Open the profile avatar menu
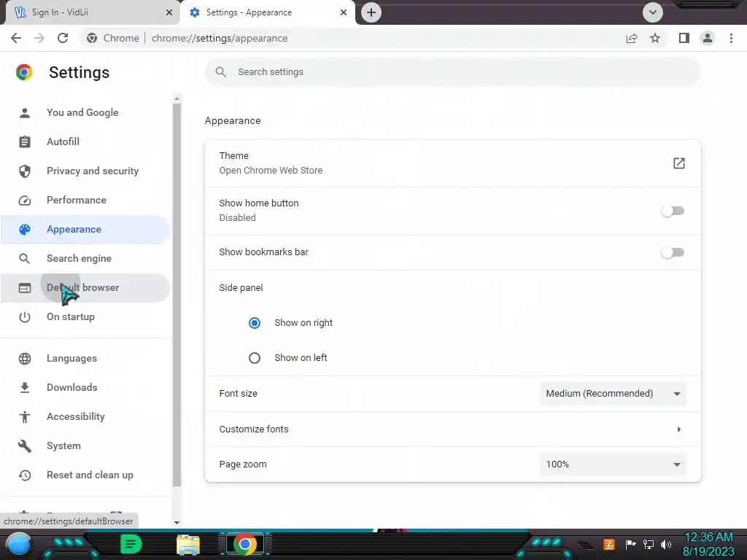 click(708, 38)
